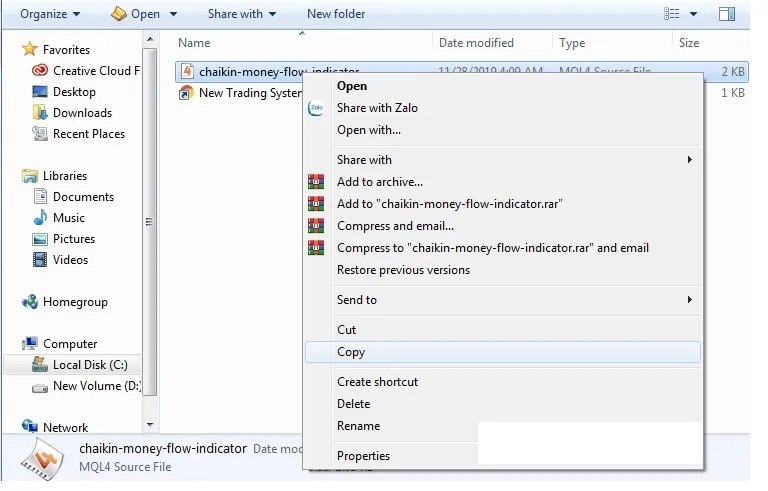Choose Compress to rar and email
Image resolution: width=768 pixels, height=491 pixels.
tap(504, 248)
